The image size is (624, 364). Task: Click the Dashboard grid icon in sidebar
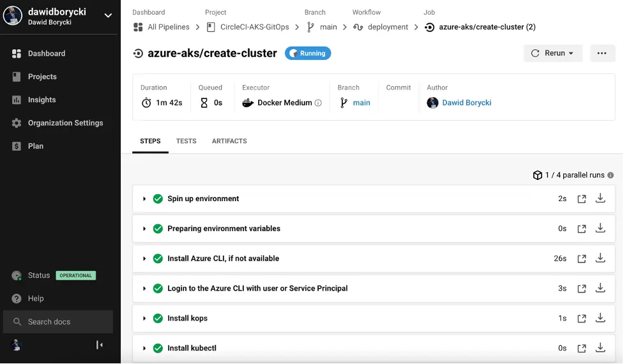tap(17, 53)
